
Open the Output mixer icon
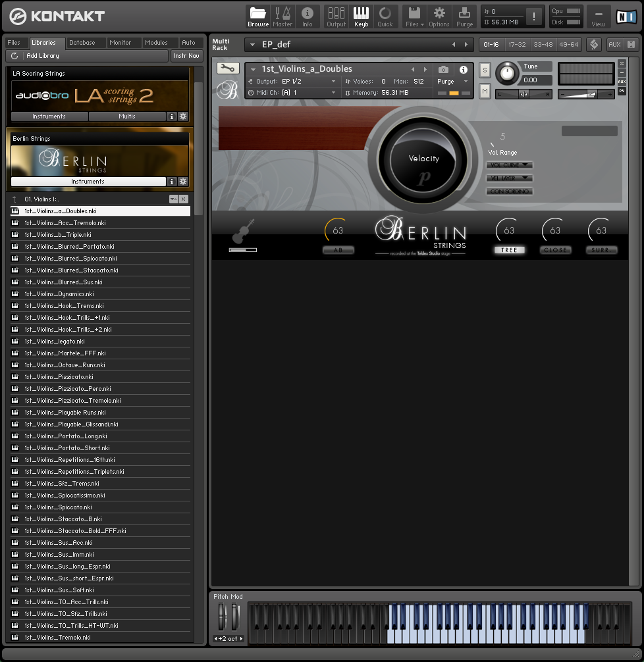pos(336,17)
